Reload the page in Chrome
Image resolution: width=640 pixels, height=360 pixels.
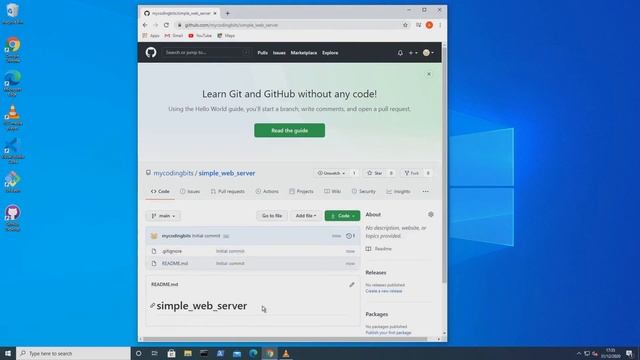pos(166,25)
